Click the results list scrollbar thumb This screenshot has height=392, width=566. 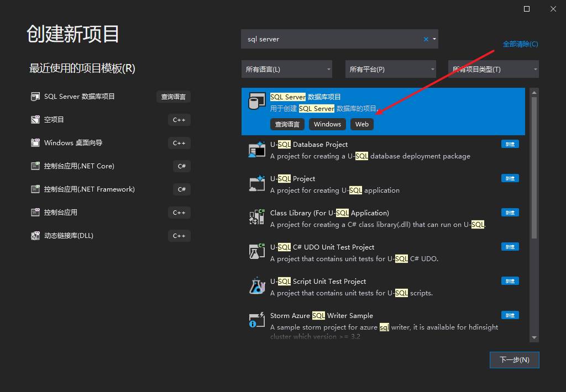tap(534, 168)
